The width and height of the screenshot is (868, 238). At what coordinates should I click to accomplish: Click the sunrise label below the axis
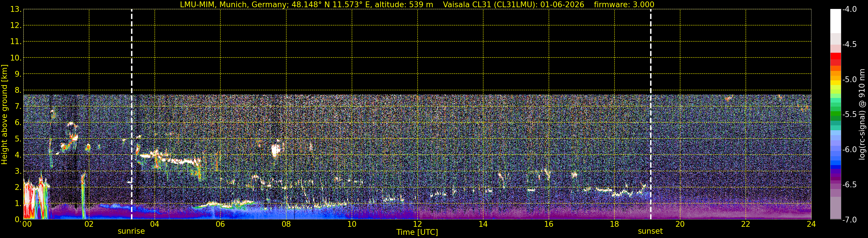click(x=131, y=231)
